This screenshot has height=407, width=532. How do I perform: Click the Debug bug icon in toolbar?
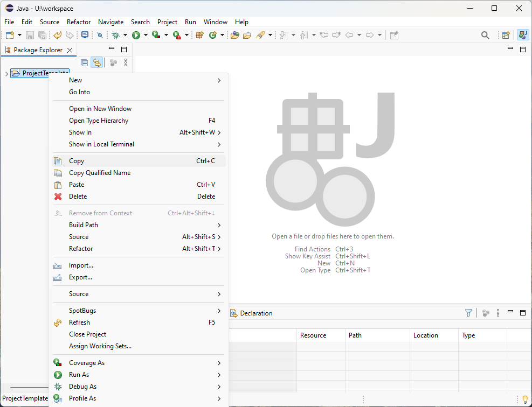(x=115, y=36)
